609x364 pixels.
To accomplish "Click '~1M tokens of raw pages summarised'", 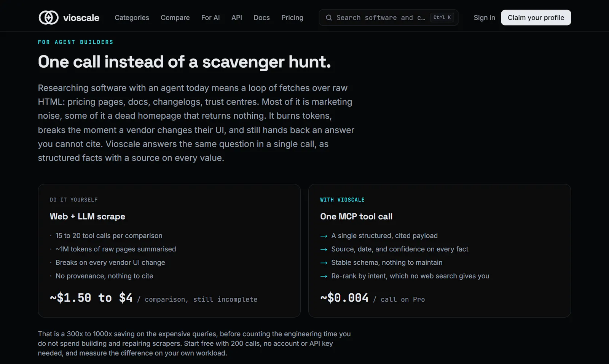I will pyautogui.click(x=116, y=249).
